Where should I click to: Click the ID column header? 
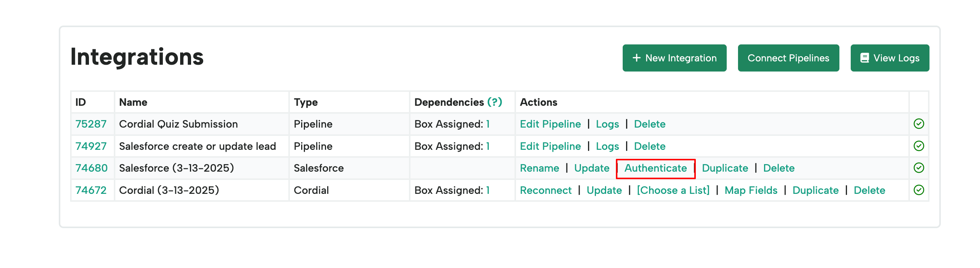click(80, 102)
